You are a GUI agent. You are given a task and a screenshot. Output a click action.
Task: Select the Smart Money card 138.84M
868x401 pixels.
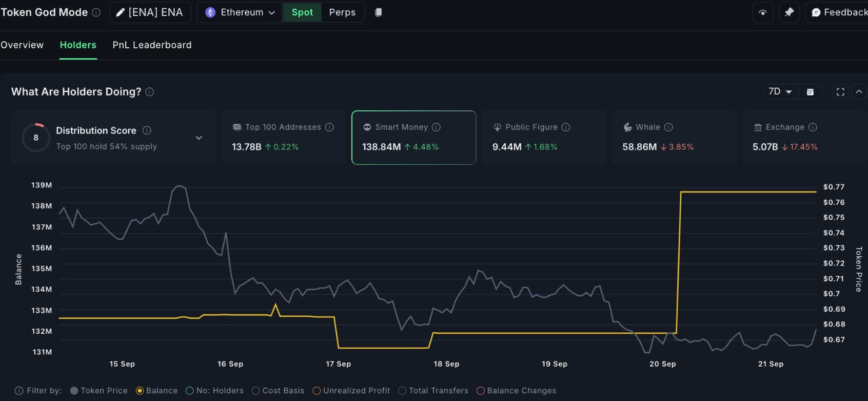coord(414,138)
